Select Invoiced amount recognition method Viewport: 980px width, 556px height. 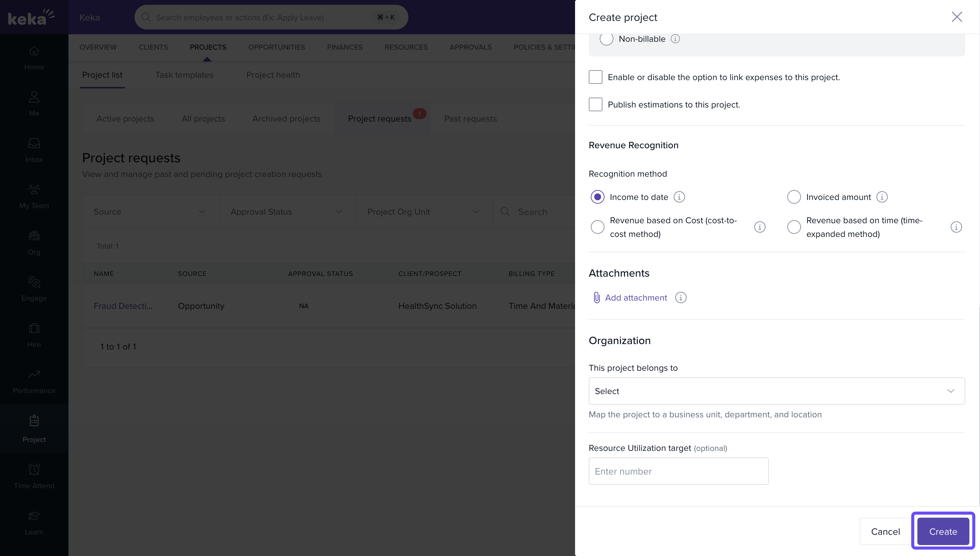tap(794, 197)
